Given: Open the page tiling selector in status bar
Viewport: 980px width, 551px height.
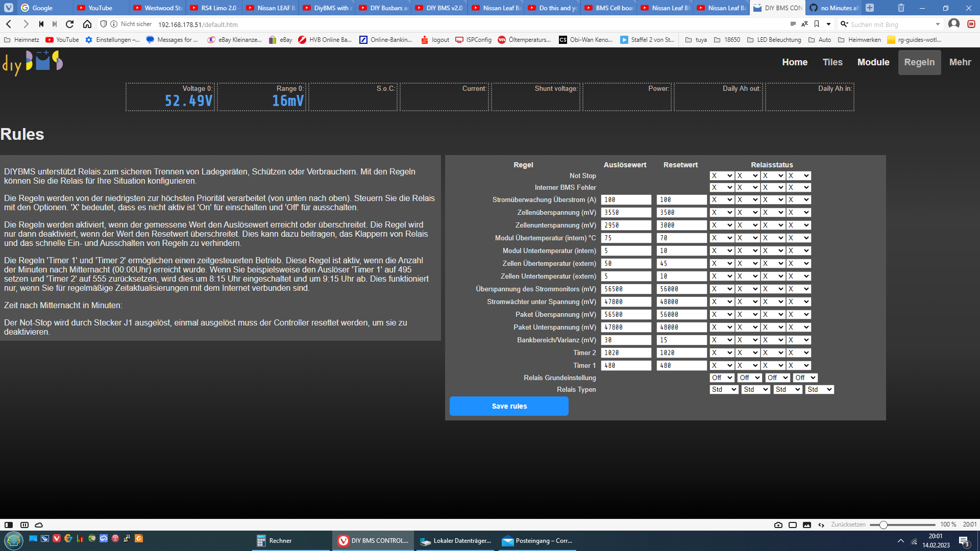Looking at the screenshot, I should click(24, 525).
